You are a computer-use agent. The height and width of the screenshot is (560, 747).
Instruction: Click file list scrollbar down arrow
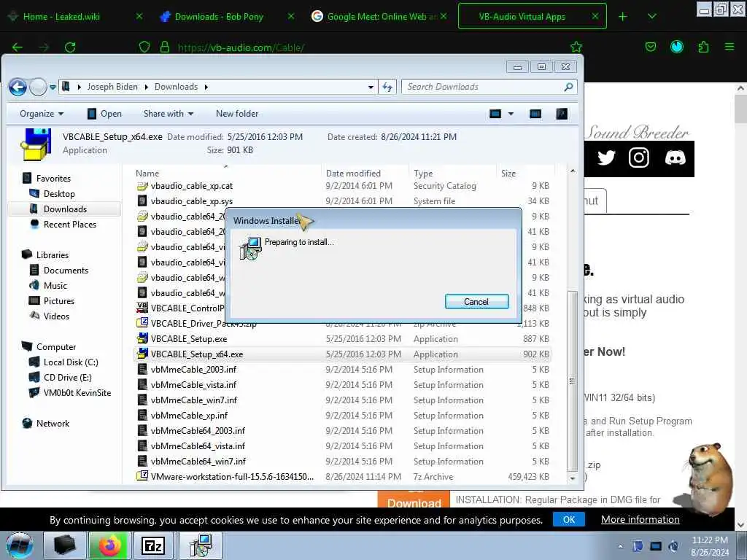coord(573,478)
